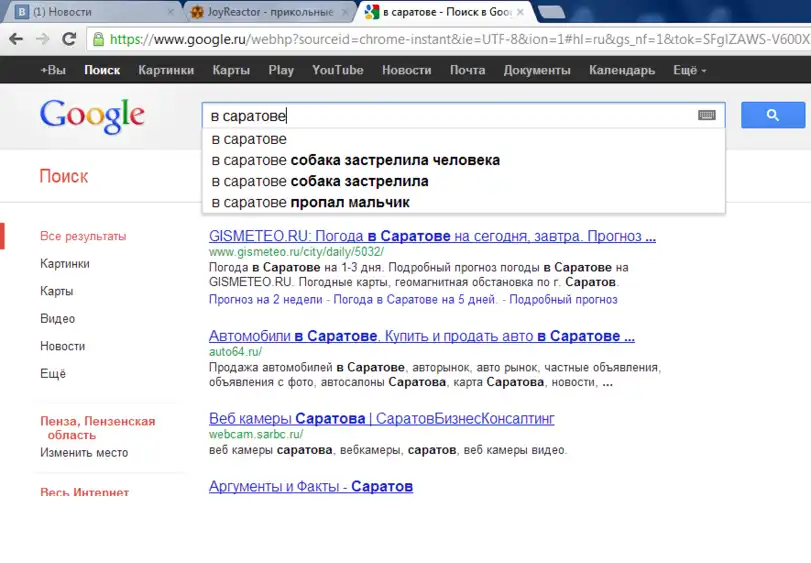Close the JoyReactor tab
Viewport: 811px width, 563px height.
pyautogui.click(x=345, y=12)
